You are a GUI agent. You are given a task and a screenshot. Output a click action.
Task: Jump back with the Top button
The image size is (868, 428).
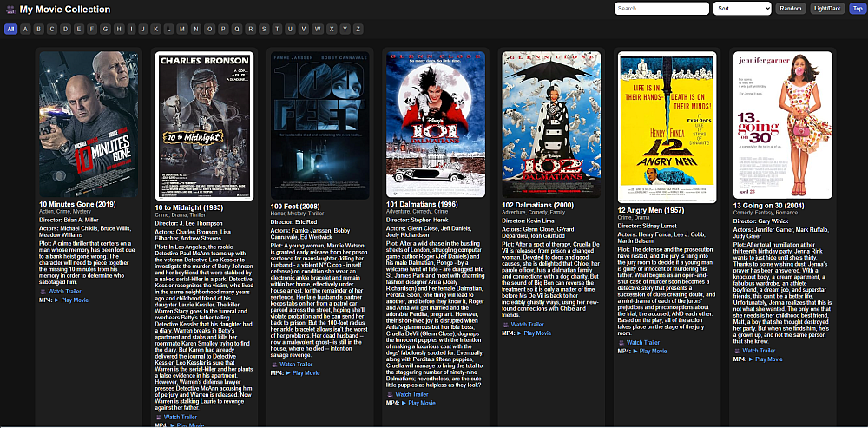[858, 9]
